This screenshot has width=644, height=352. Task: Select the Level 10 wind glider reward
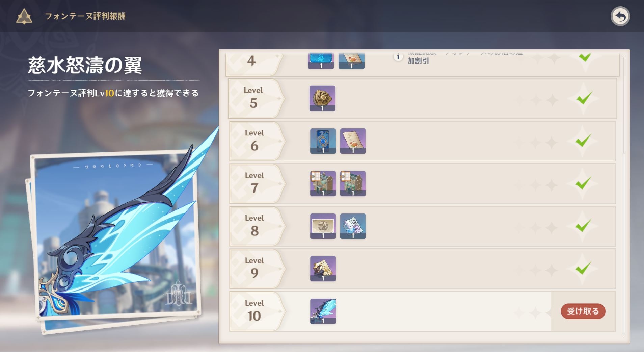point(323,311)
